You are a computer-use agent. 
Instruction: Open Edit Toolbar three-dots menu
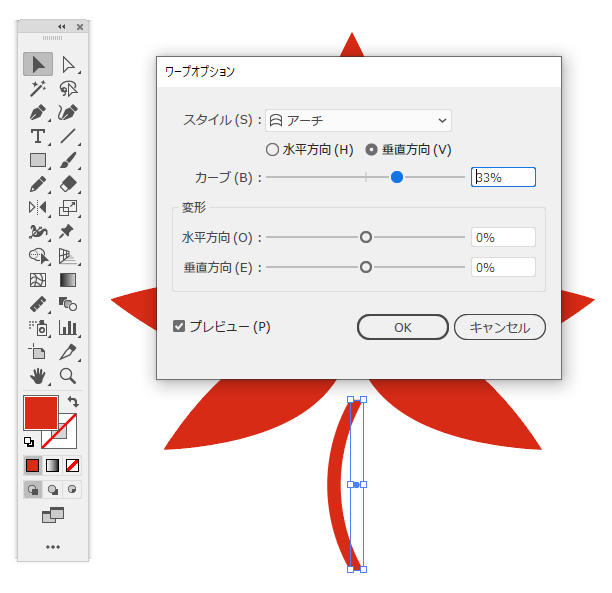53,547
